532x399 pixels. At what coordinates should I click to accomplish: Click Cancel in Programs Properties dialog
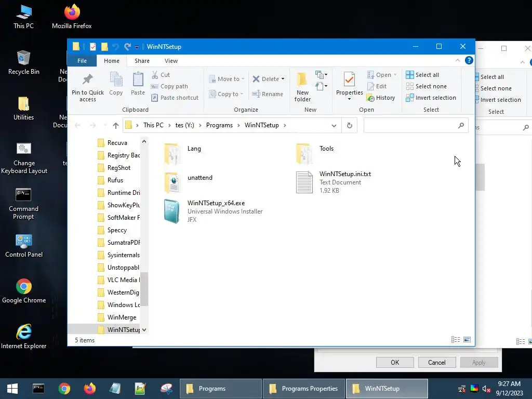(x=436, y=362)
